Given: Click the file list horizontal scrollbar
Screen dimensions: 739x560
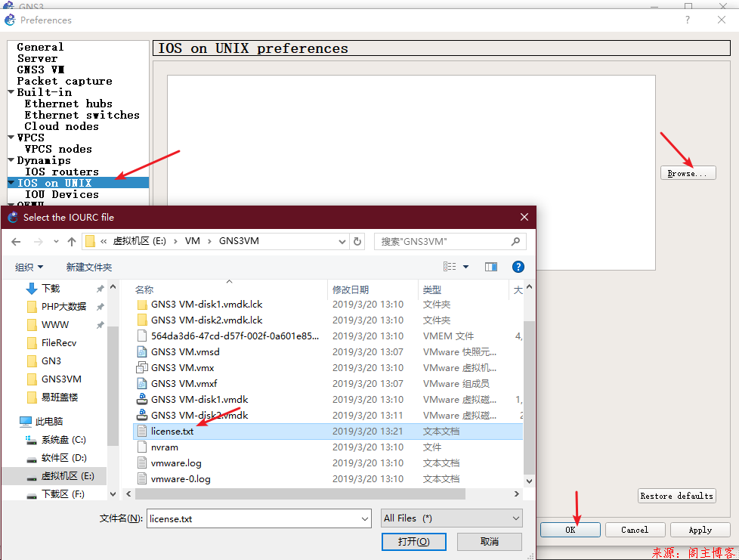Looking at the screenshot, I should pos(300,493).
